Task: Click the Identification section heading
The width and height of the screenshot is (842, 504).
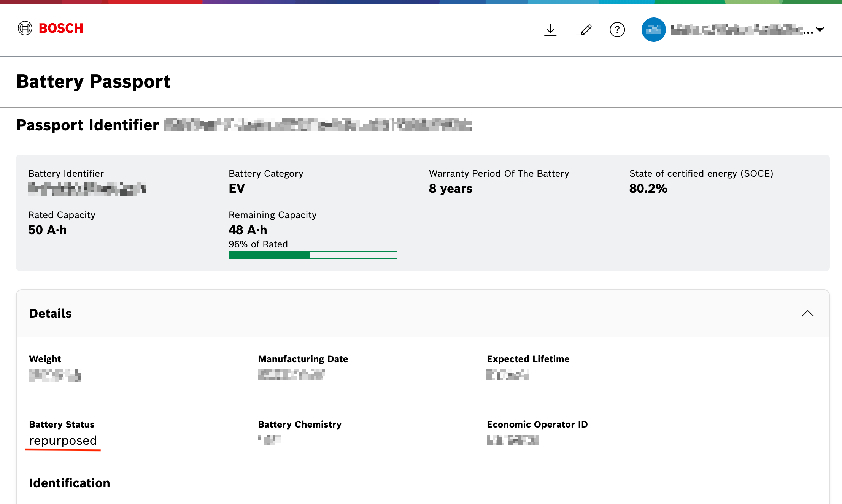Action: tap(70, 483)
